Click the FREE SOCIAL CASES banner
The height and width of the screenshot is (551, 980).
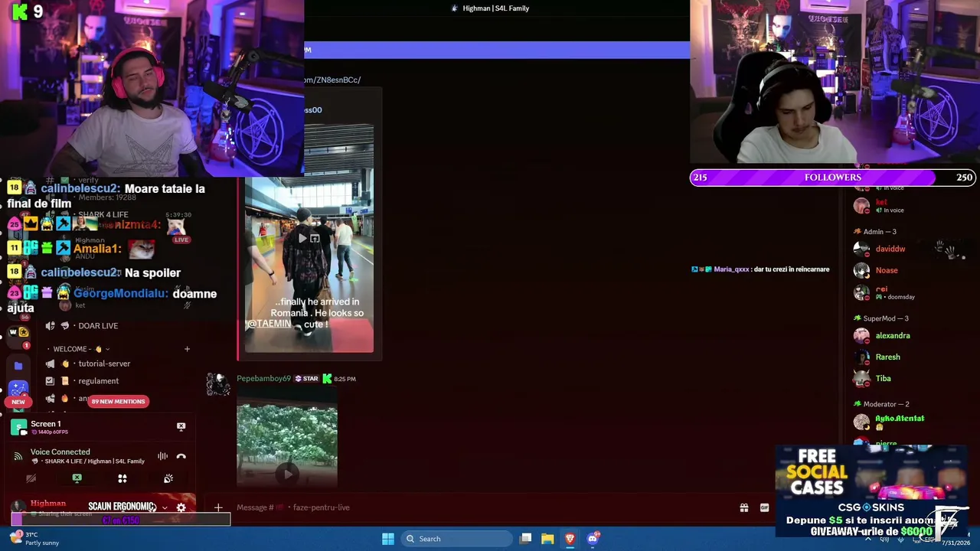click(871, 492)
